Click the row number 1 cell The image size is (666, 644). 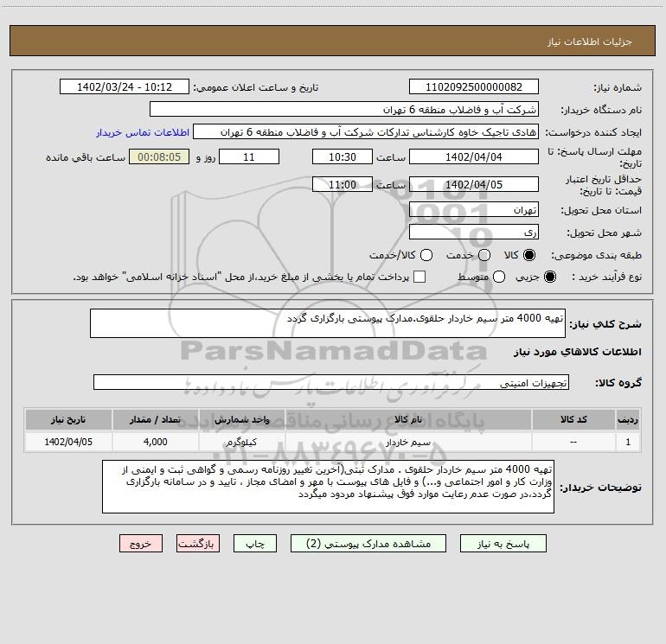[628, 442]
